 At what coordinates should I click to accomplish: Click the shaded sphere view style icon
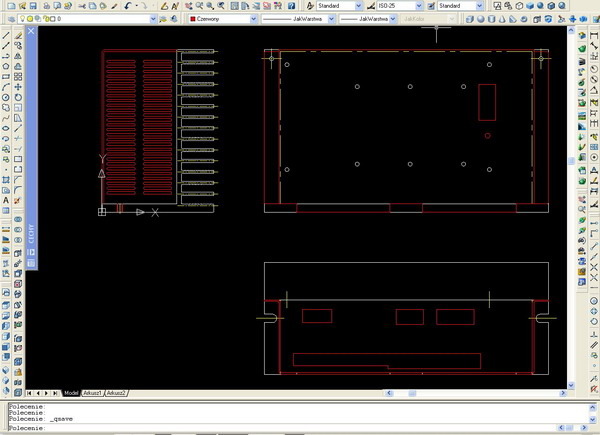(540, 6)
